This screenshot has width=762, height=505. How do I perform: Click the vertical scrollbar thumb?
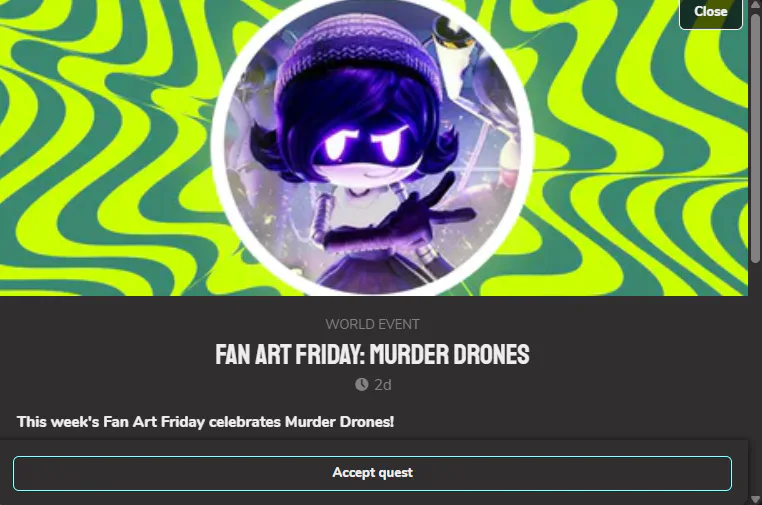coord(755,139)
